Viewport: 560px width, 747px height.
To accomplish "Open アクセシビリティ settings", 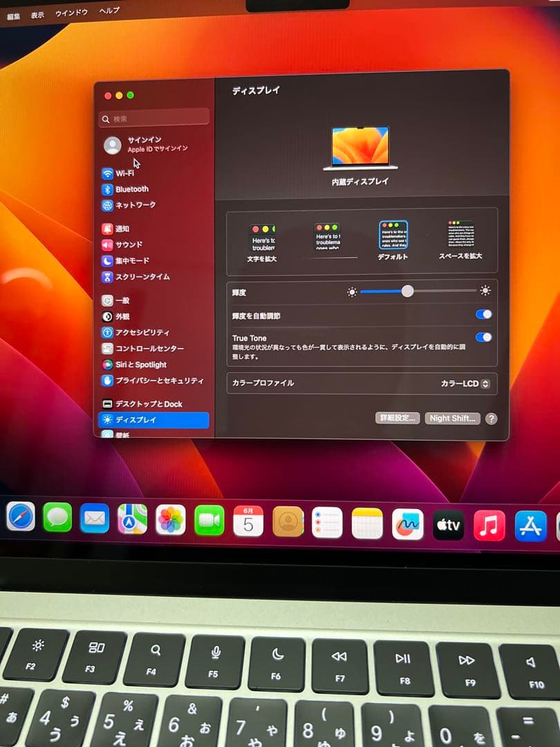I will 140,332.
